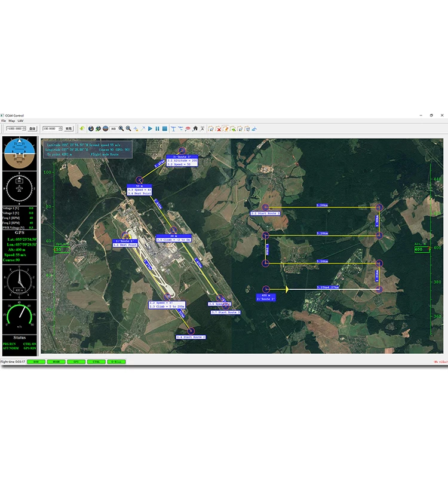The height and width of the screenshot is (478, 448).
Task: Click the altitude scale box showing 400
Action: pyautogui.click(x=421, y=249)
